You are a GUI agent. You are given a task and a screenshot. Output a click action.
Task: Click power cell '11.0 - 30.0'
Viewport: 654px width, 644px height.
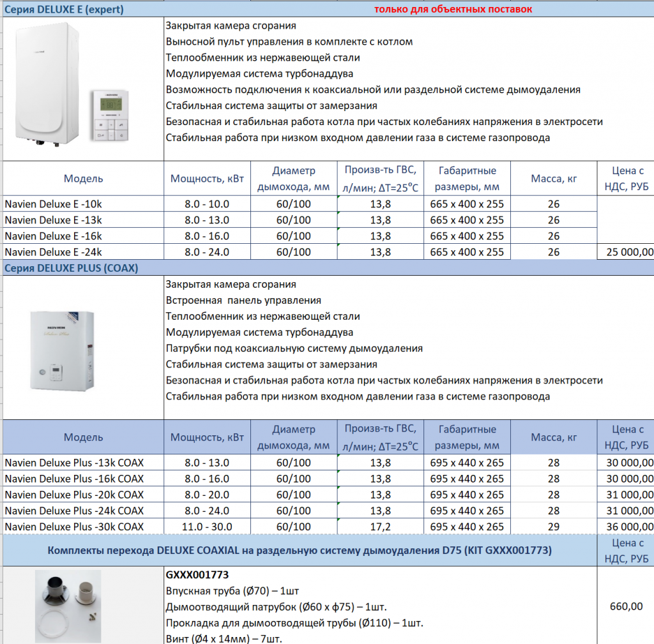[x=208, y=527]
